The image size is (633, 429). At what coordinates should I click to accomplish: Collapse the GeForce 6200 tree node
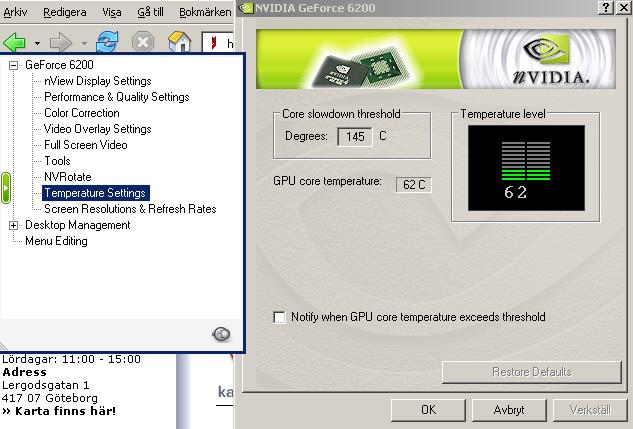click(13, 65)
